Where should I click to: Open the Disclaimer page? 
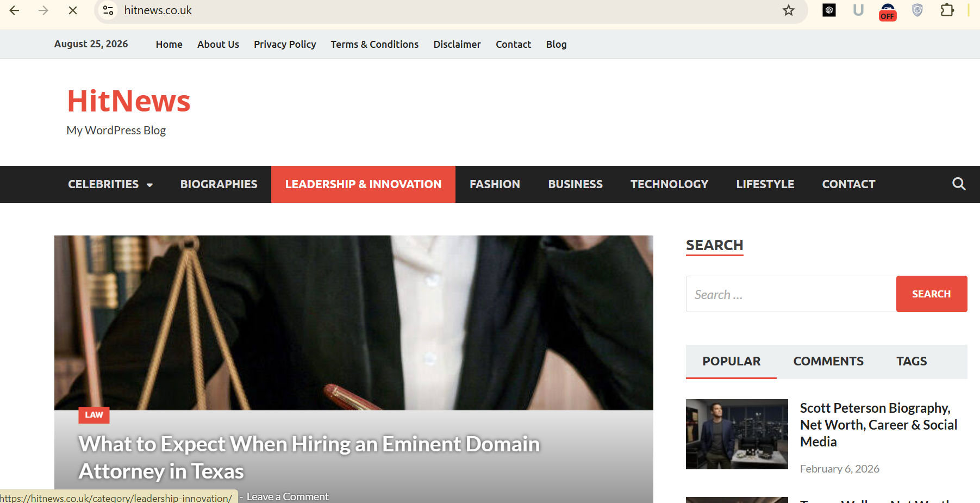457,45
